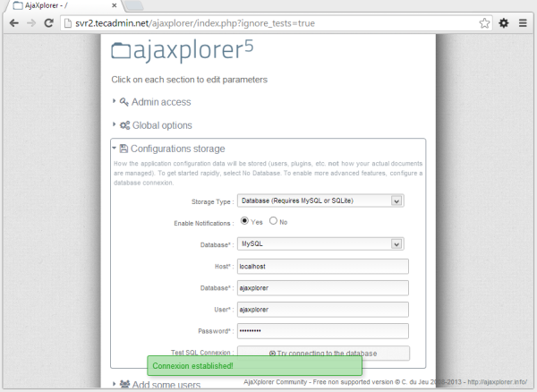Click the Host input field
The image size is (537, 392).
coord(322,266)
